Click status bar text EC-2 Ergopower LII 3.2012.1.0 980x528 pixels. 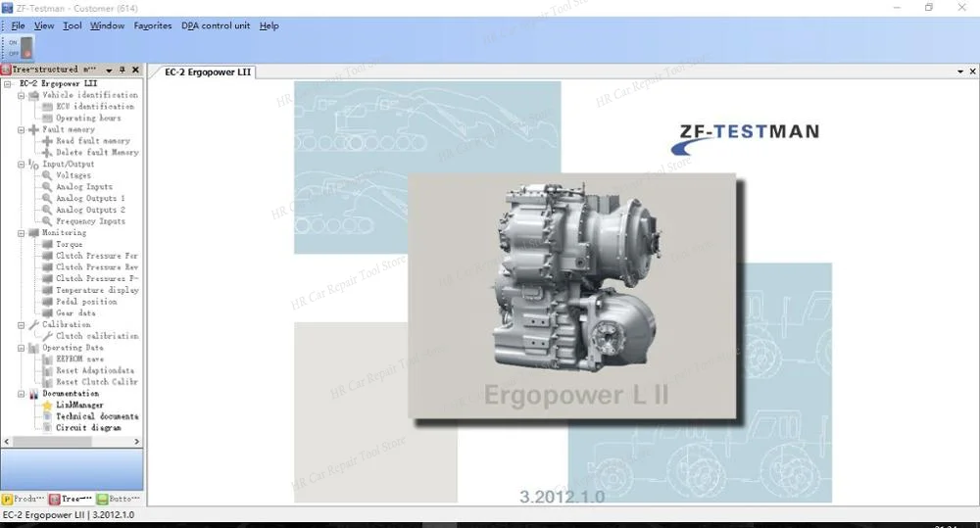coord(69,515)
